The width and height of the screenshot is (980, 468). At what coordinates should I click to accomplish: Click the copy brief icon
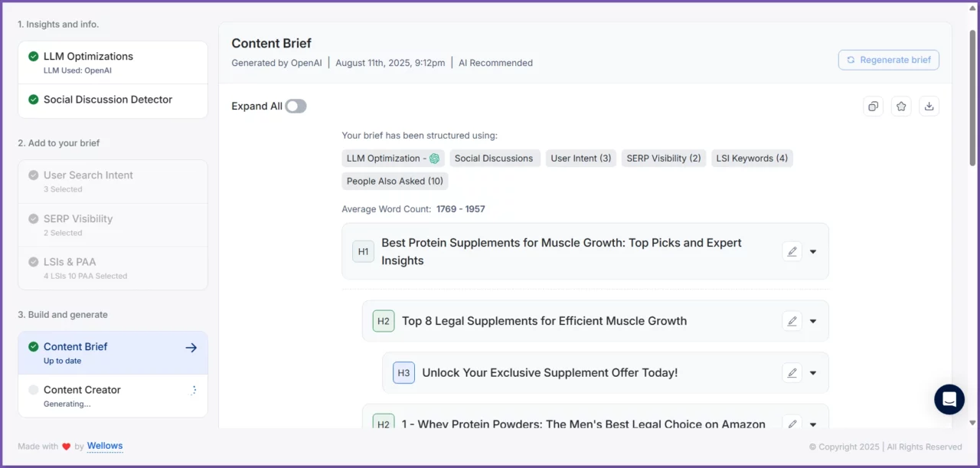(x=874, y=106)
